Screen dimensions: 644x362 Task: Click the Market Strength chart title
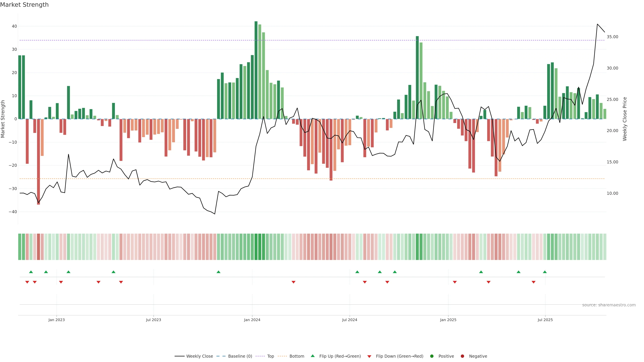pos(24,5)
